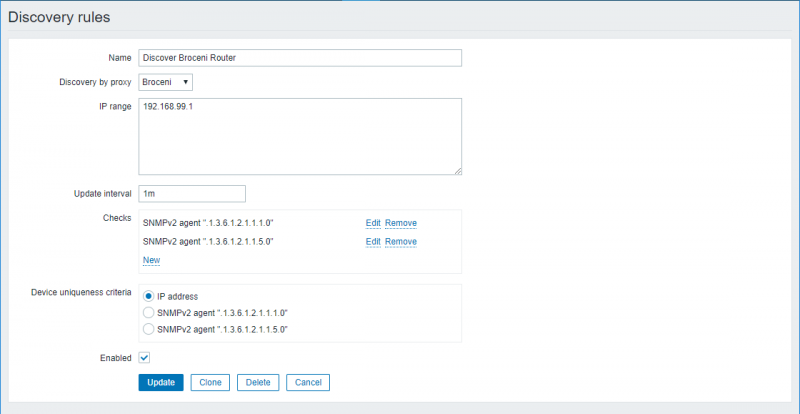Image resolution: width=800 pixels, height=414 pixels.
Task: Click the SNMPv2 agent ".1.3.6.1.2.1.1.1.0" check text
Action: click(x=209, y=223)
